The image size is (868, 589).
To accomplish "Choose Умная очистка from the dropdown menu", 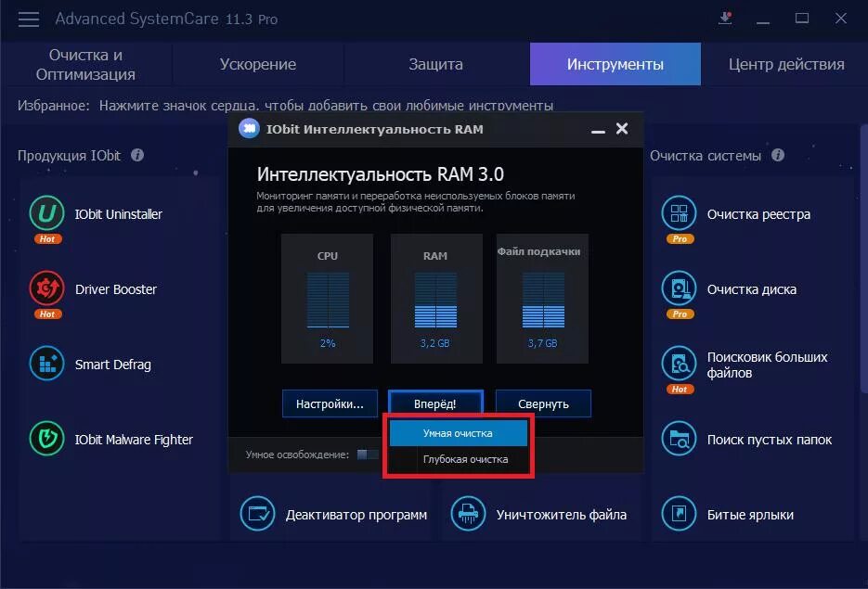I will [x=458, y=433].
